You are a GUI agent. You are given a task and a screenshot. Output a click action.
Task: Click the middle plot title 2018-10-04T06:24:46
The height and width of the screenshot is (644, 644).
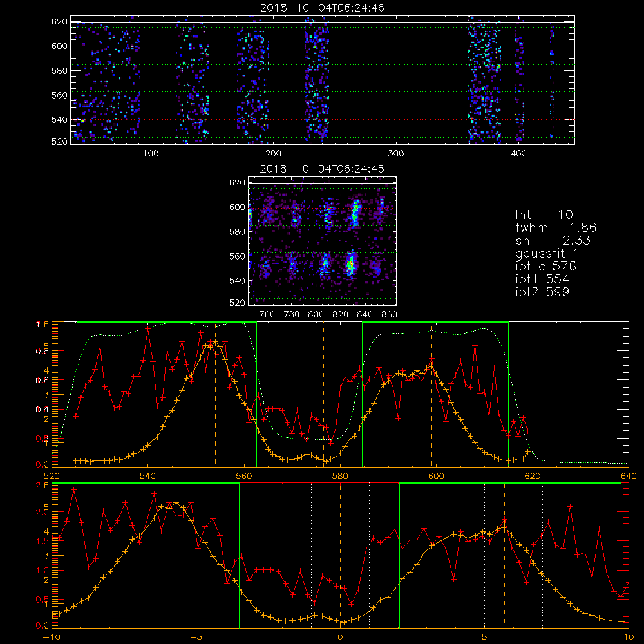323,169
